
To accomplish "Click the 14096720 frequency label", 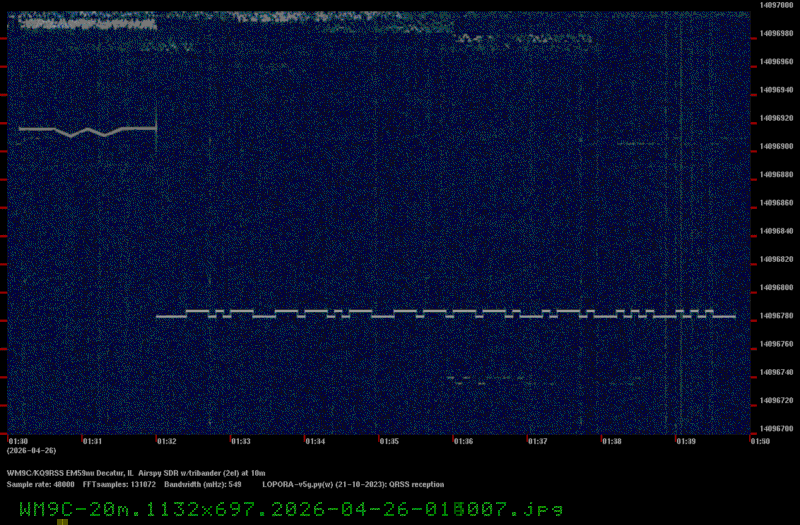I will click(x=777, y=401).
